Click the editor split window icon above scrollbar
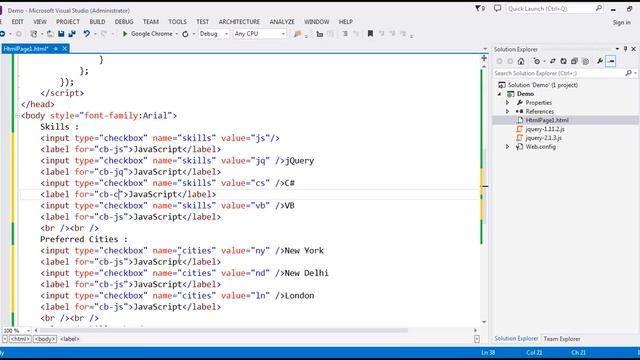The image size is (640, 360). pos(484,59)
